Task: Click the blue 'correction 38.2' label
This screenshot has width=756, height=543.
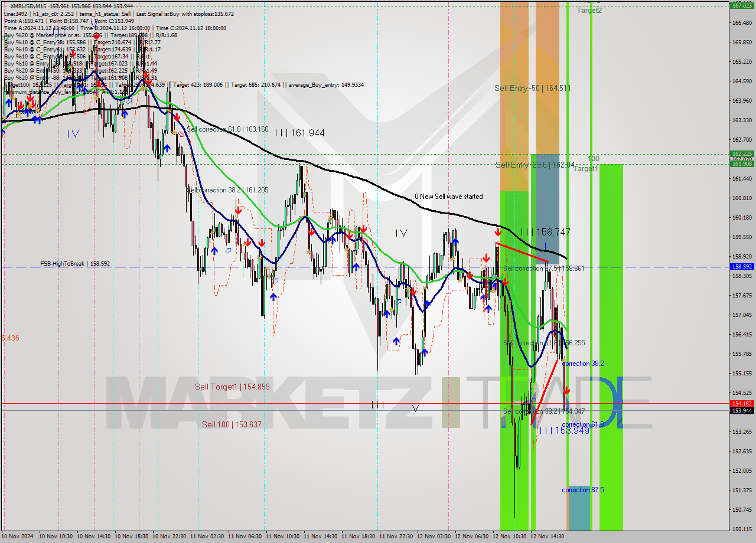Action: (582, 364)
